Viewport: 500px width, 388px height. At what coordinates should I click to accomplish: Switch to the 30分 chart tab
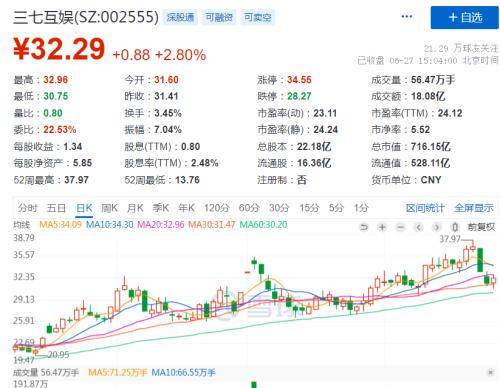pos(279,208)
